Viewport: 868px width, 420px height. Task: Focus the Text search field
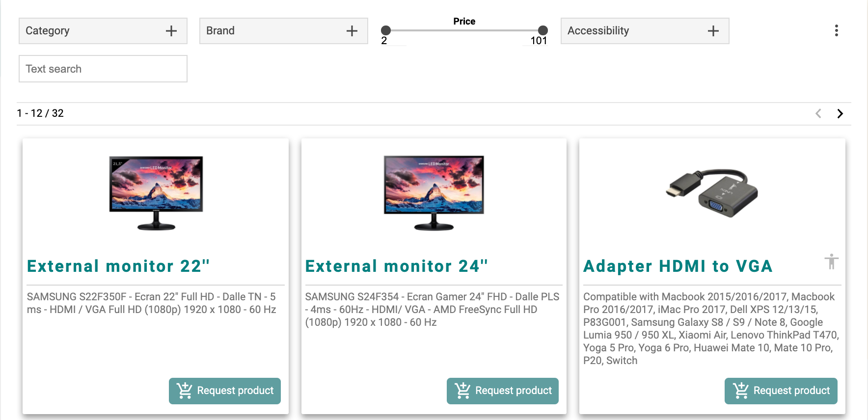pyautogui.click(x=103, y=69)
